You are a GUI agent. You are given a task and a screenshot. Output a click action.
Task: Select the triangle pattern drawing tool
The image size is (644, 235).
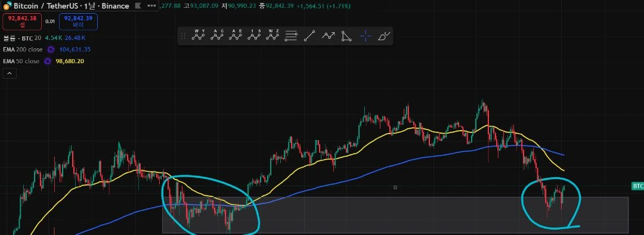(346, 36)
